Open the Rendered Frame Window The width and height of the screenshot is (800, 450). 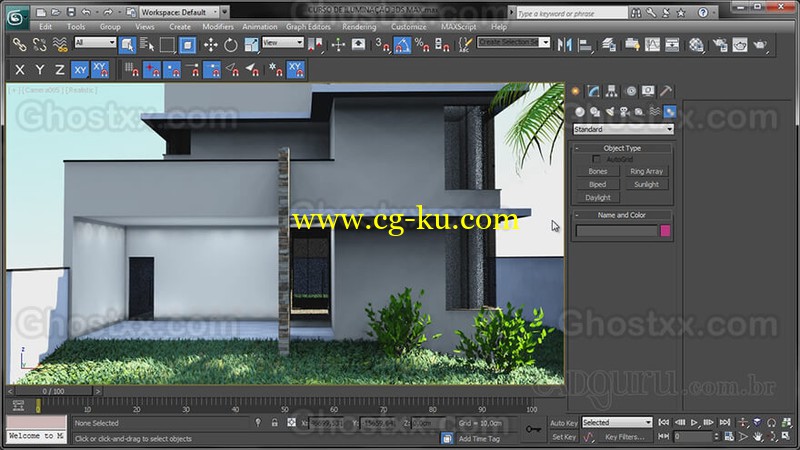(740, 45)
